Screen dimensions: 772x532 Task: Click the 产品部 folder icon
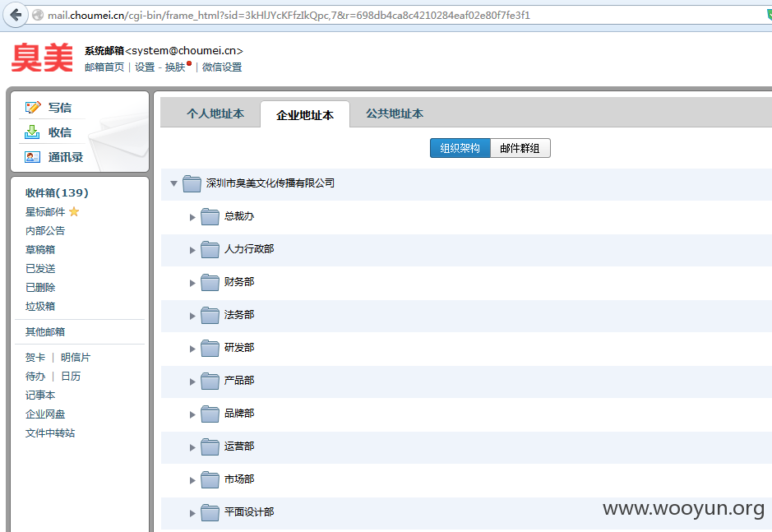coord(210,382)
